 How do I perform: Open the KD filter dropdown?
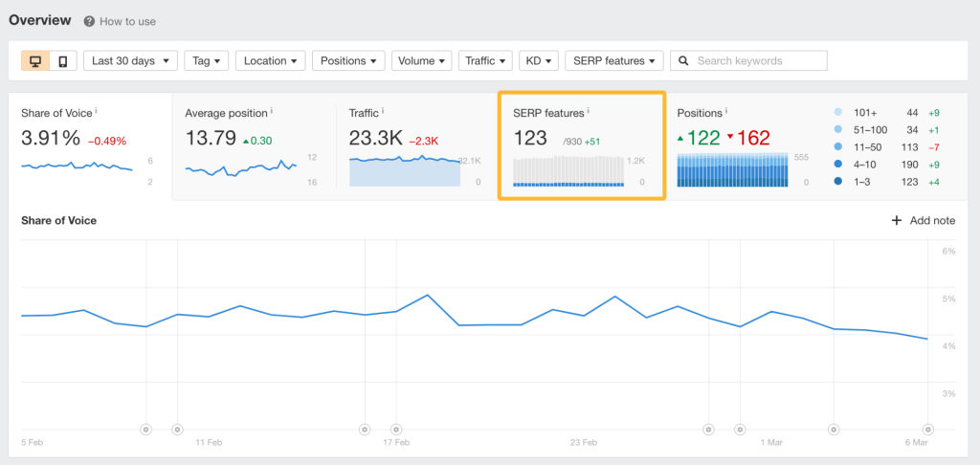pyautogui.click(x=539, y=61)
